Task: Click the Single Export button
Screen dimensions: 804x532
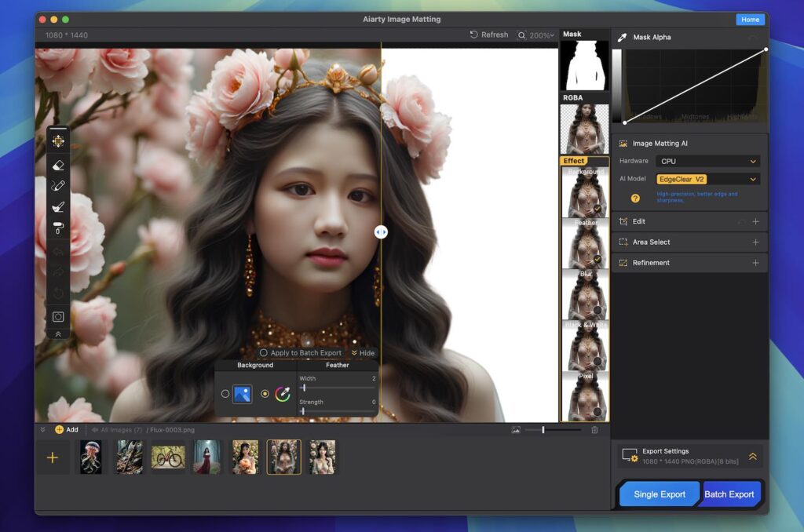Action: [x=660, y=494]
